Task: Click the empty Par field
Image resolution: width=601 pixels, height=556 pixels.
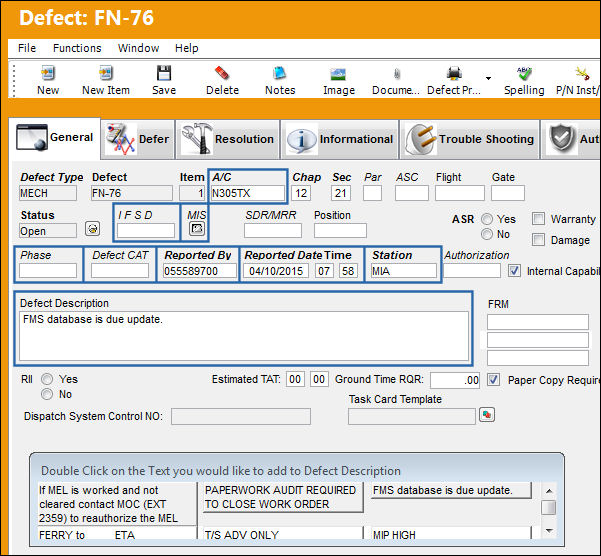Action: click(373, 193)
